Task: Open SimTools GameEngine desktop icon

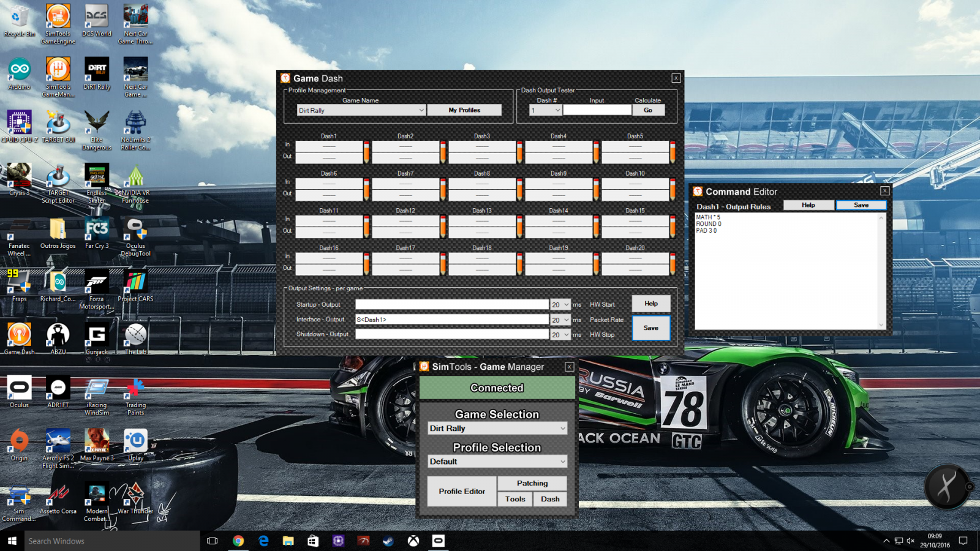Action: tap(58, 23)
